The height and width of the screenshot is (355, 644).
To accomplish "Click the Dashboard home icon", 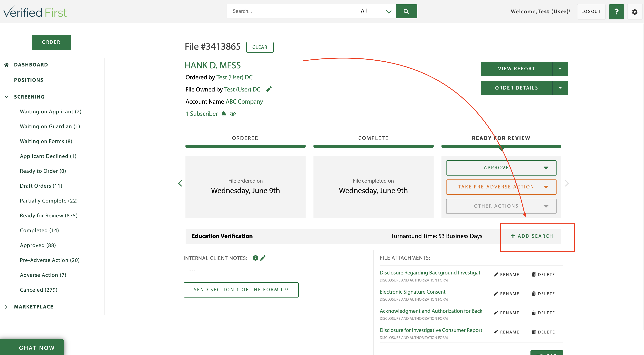I will tap(6, 65).
